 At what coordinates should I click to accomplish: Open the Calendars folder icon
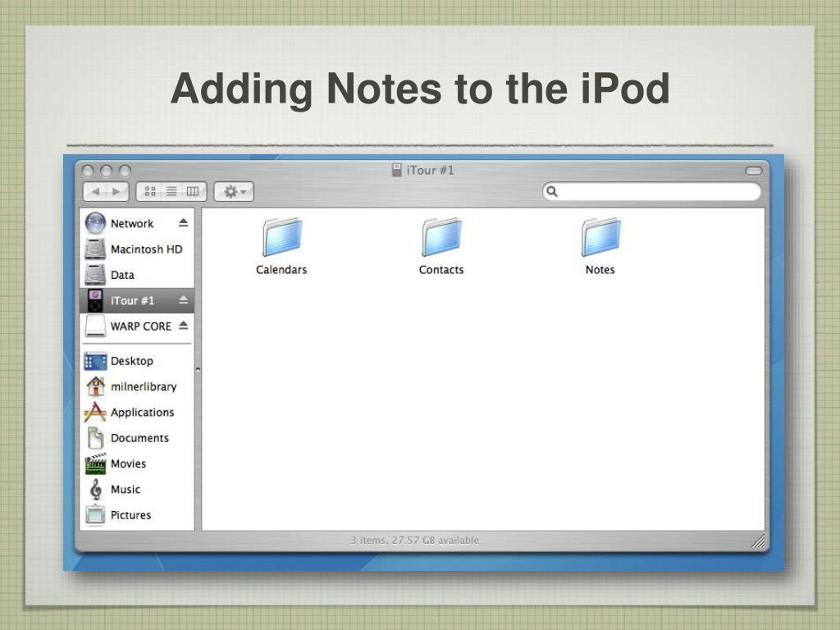point(282,237)
